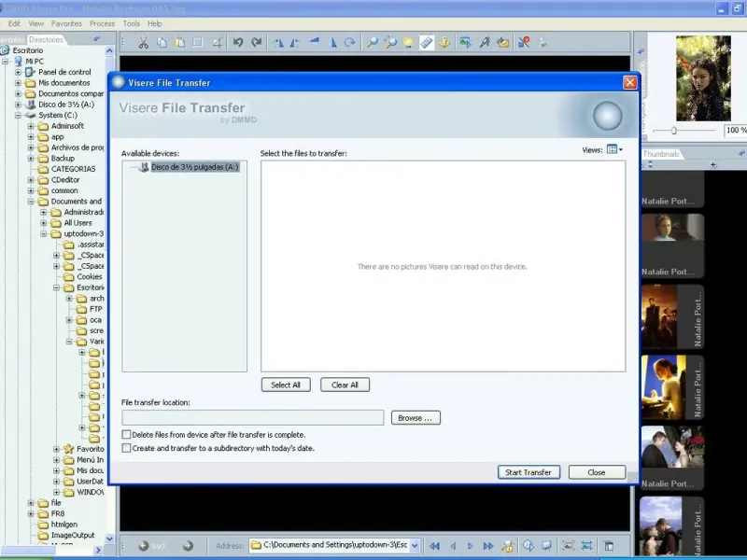747x560 pixels.
Task: Click the previous image arrow icon
Action: [453, 546]
